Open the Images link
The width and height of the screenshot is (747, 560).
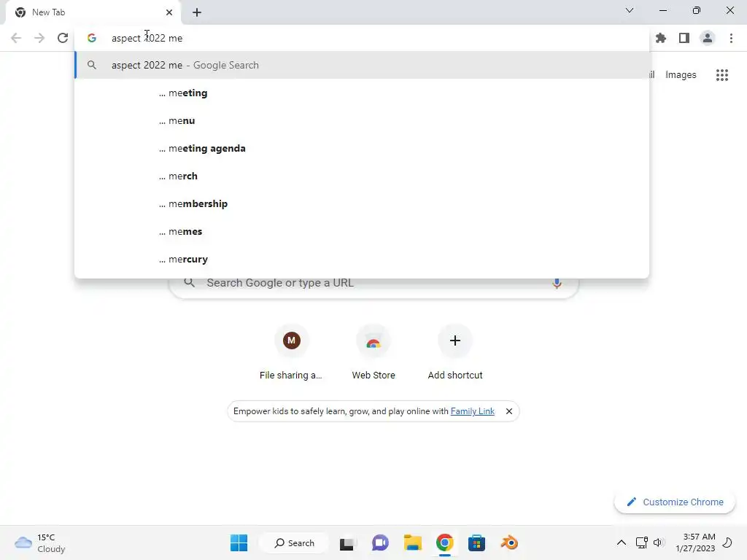pyautogui.click(x=681, y=75)
